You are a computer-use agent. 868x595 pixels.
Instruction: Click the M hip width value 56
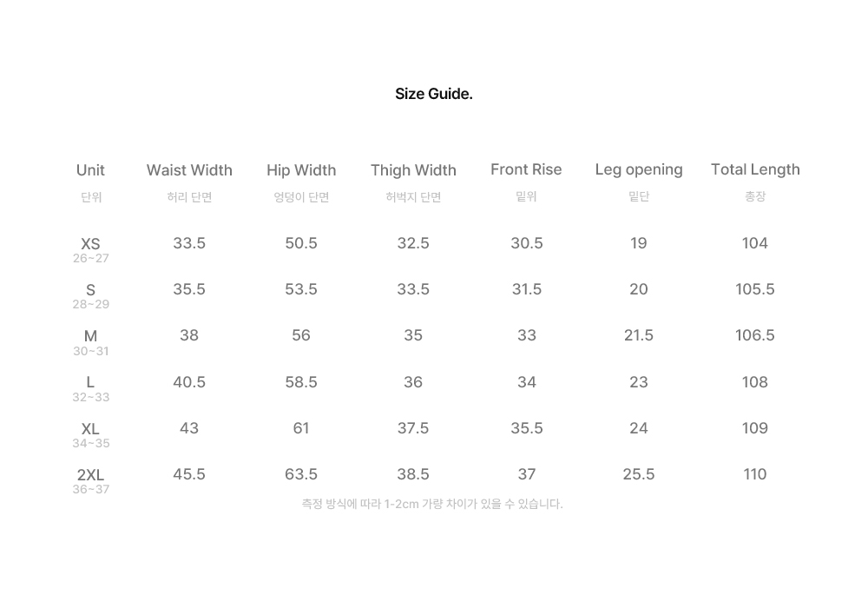click(301, 335)
